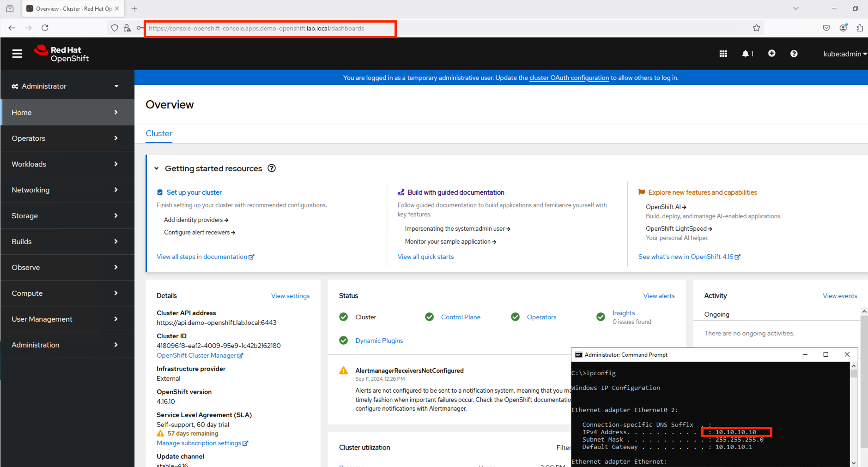Collapse the Getting started resources section
This screenshot has width=868, height=467.
coord(157,168)
